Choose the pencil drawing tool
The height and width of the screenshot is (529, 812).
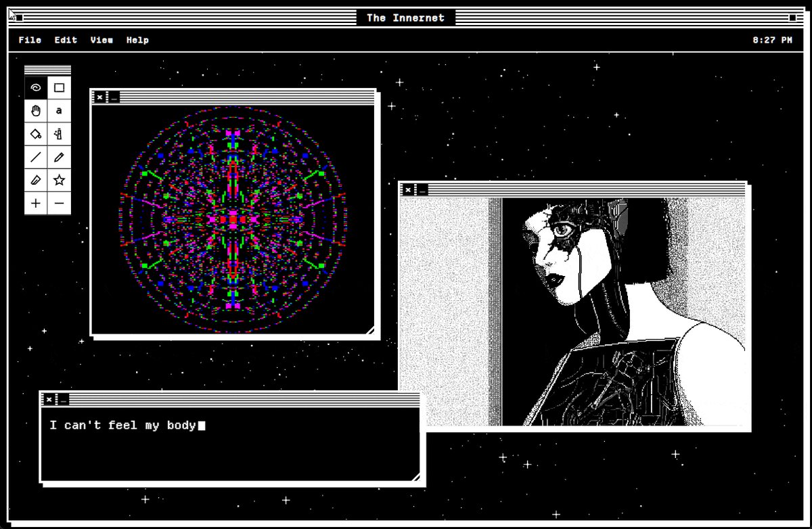(x=60, y=157)
